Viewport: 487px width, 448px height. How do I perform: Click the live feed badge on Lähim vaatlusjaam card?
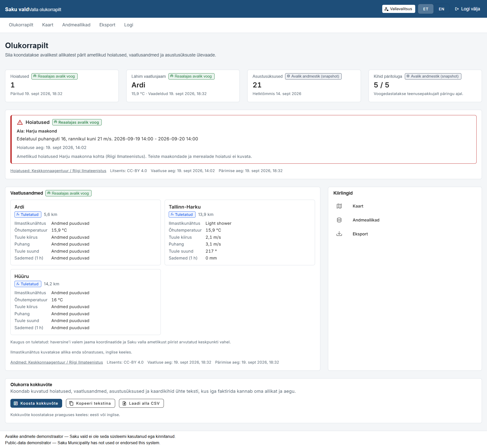tap(191, 76)
